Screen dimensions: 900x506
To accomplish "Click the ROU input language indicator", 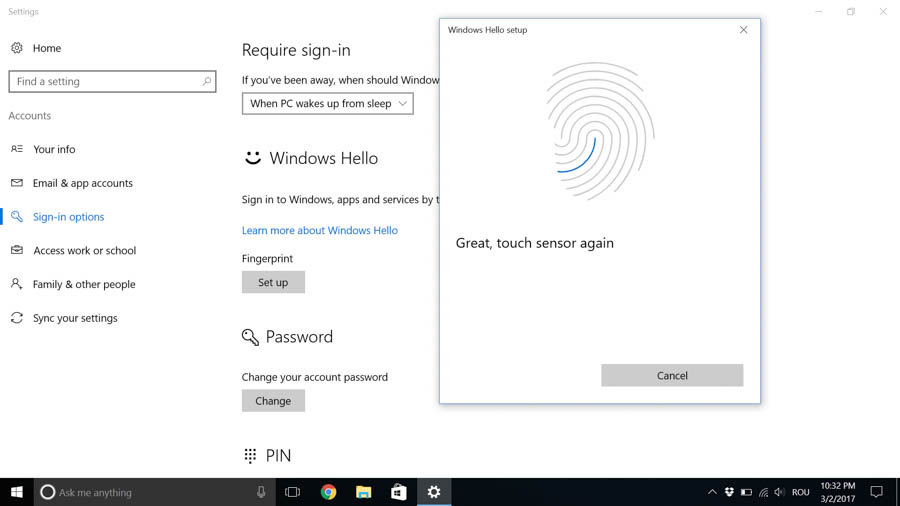I will coord(801,492).
